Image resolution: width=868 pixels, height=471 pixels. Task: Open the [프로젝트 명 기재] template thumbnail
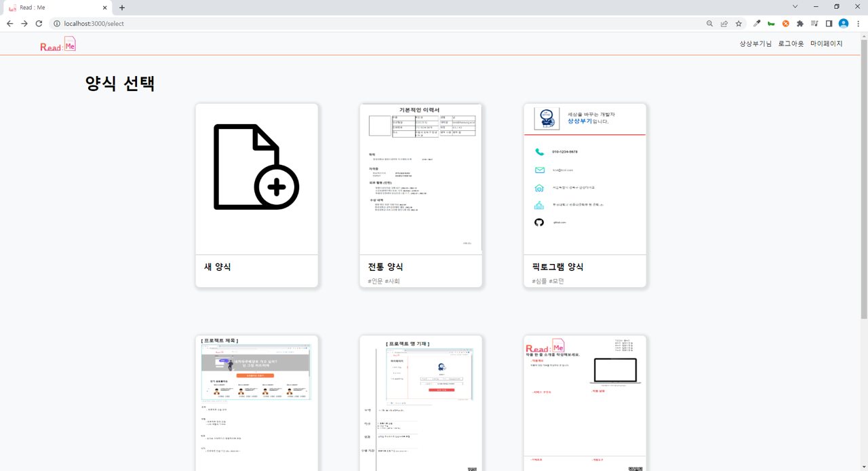(x=420, y=403)
